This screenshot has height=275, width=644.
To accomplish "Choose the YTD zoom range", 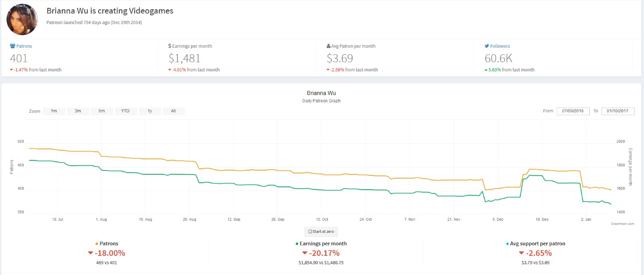I will tap(125, 111).
